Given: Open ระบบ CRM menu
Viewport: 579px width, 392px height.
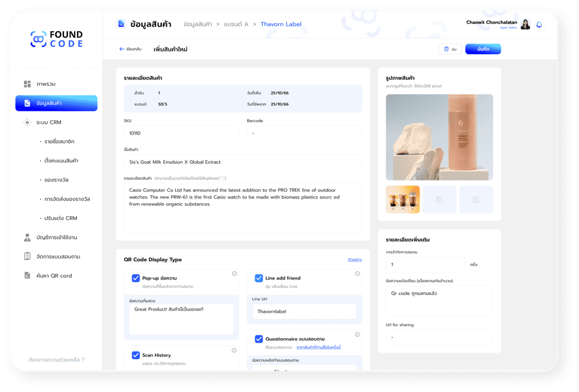Looking at the screenshot, I should pyautogui.click(x=49, y=122).
